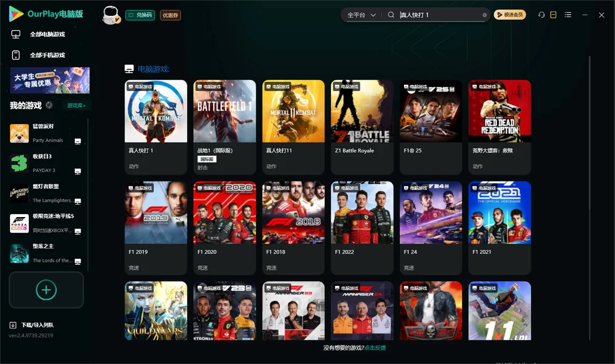Click the 点击反馈 feedback link
615x364 pixels.
pyautogui.click(x=375, y=348)
